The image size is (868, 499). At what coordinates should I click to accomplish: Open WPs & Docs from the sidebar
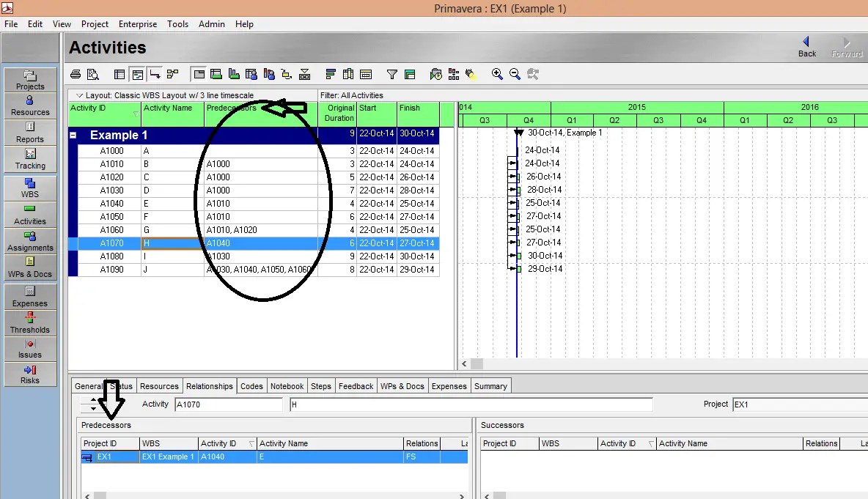31,267
